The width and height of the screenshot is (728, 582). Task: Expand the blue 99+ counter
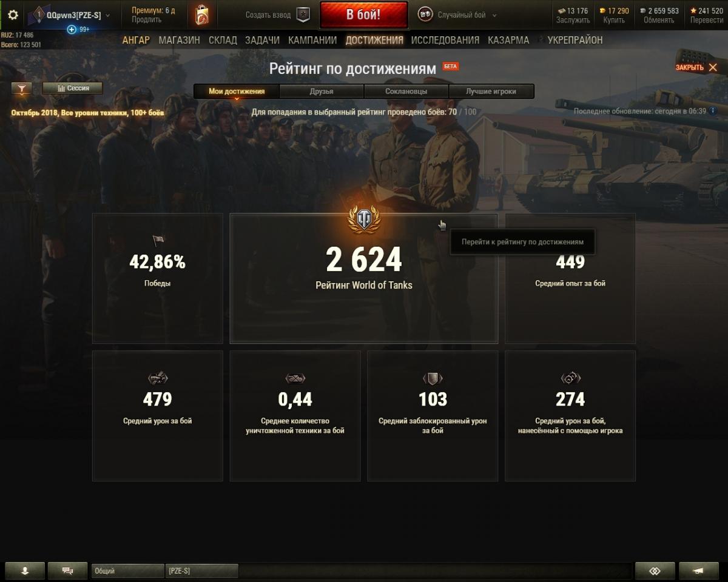(x=78, y=29)
